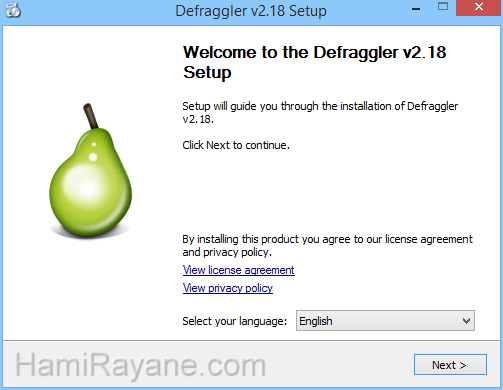Open the View license agreement link
Image resolution: width=503 pixels, height=390 pixels.
(239, 270)
